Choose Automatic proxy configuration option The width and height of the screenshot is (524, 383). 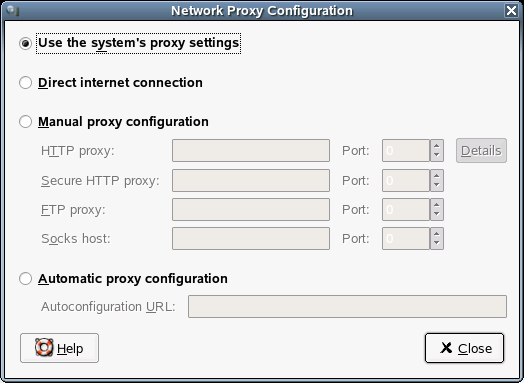pos(25,278)
